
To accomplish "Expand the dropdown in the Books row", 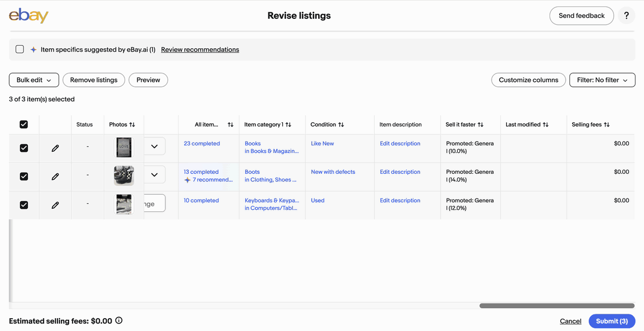I will [x=155, y=146].
